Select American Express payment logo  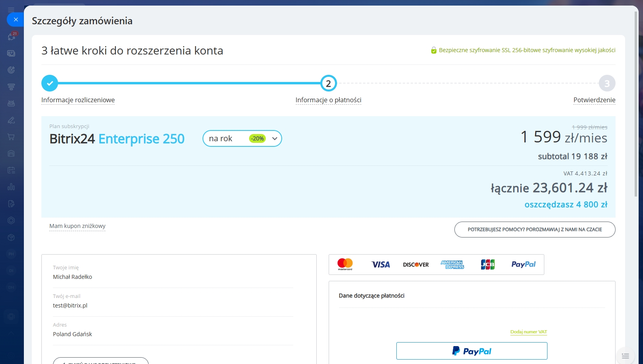point(452,265)
